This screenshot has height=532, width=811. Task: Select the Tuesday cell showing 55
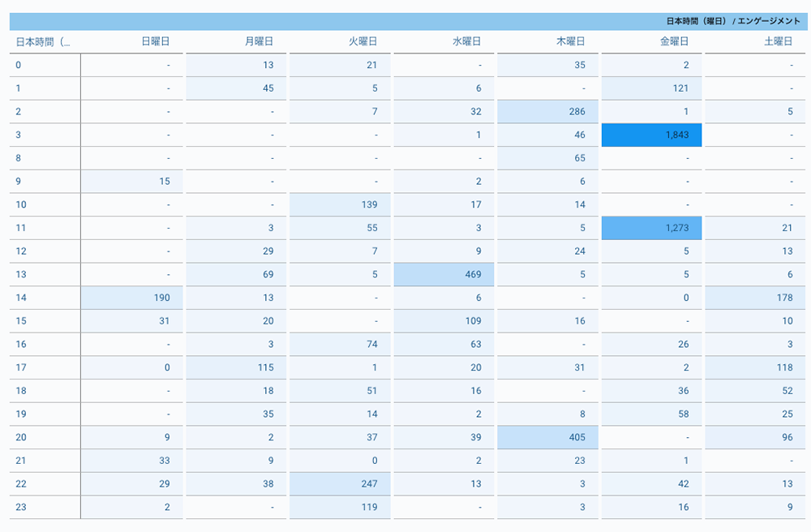[340, 228]
